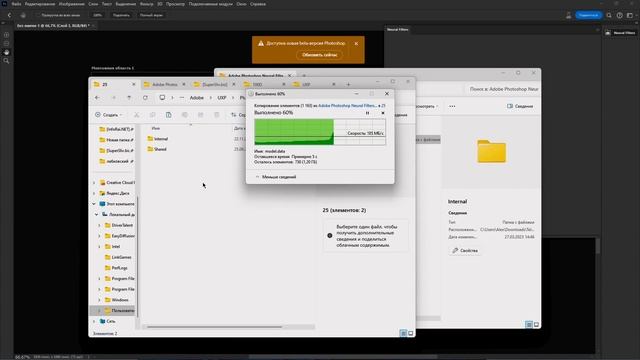Open the Создать dropdown in Explorer
Screen dimensions: 640x360
click(109, 115)
